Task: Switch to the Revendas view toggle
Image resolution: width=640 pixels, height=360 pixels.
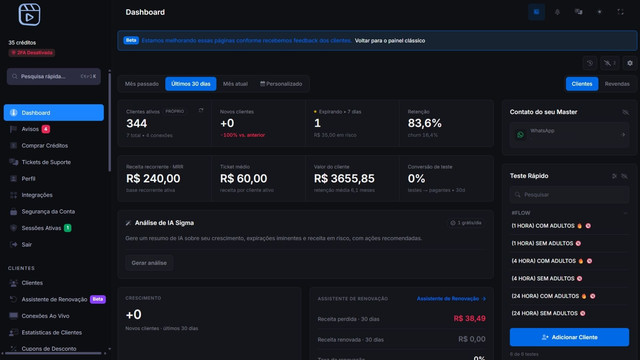Action: pos(617,84)
